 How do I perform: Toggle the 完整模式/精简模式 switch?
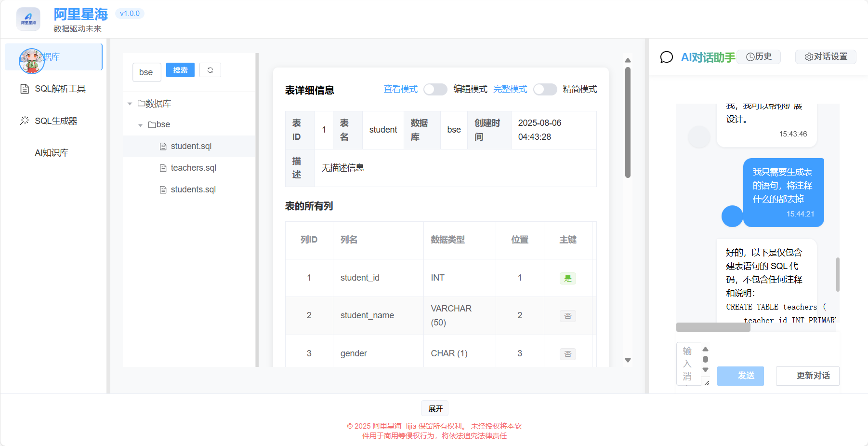coord(545,89)
